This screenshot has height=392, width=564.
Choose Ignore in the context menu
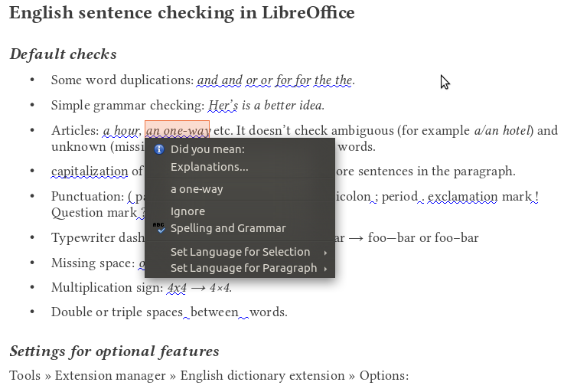(x=187, y=211)
